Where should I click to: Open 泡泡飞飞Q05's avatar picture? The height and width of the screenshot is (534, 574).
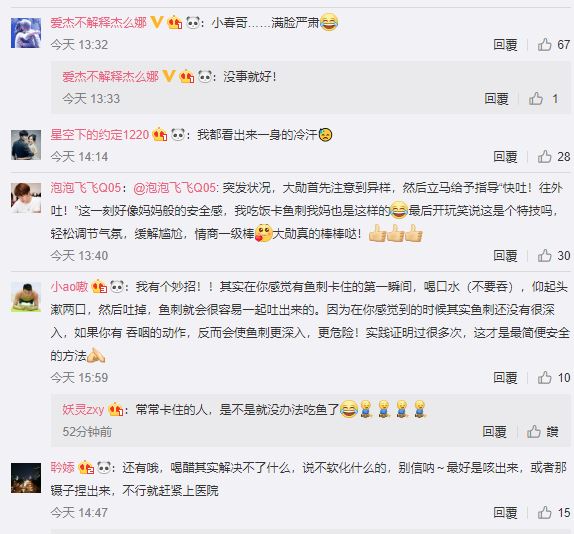pos(26,198)
